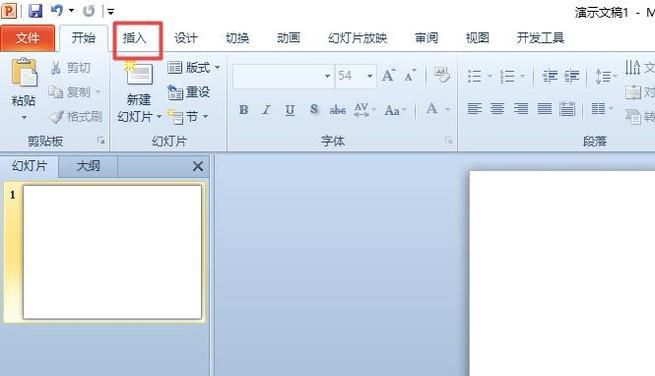This screenshot has width=655, height=376.
Task: Align text left
Action: tap(475, 109)
